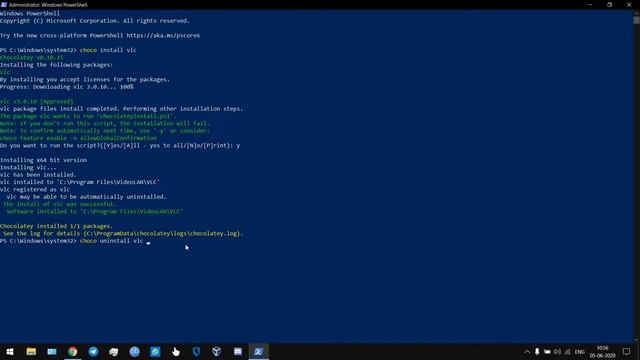Click 'vlc registered as vlc' line
640x360 pixels.
click(x=35, y=189)
